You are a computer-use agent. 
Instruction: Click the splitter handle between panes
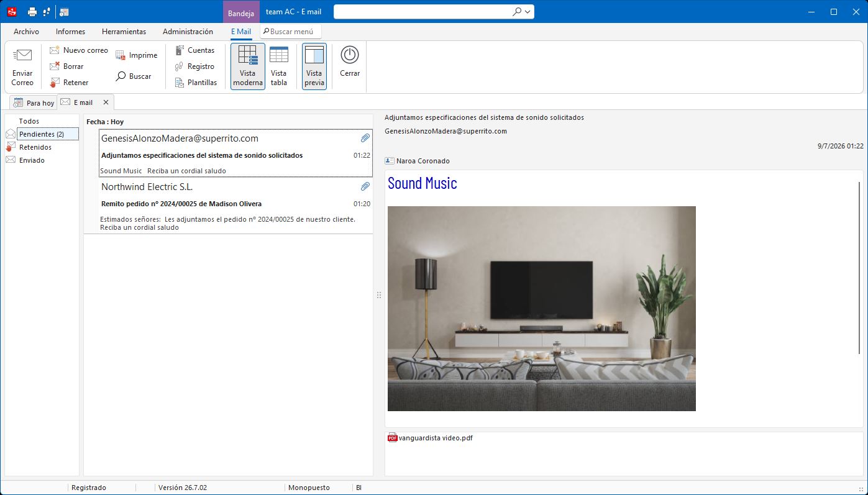tap(378, 295)
